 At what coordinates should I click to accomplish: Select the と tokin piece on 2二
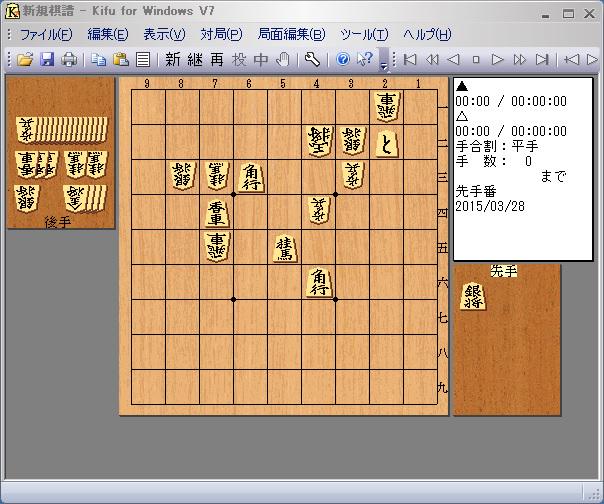tap(386, 143)
